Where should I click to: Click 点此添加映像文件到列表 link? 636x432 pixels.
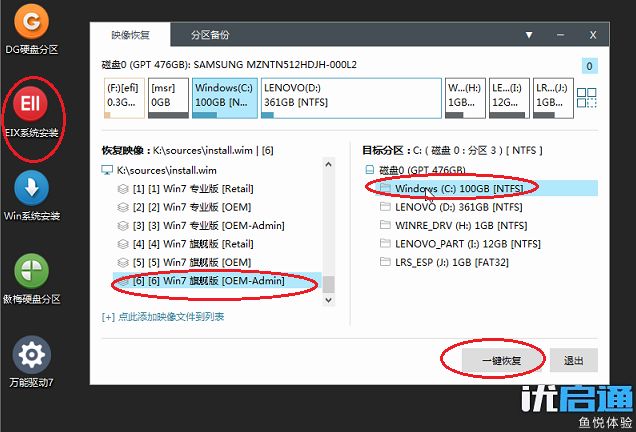163,316
